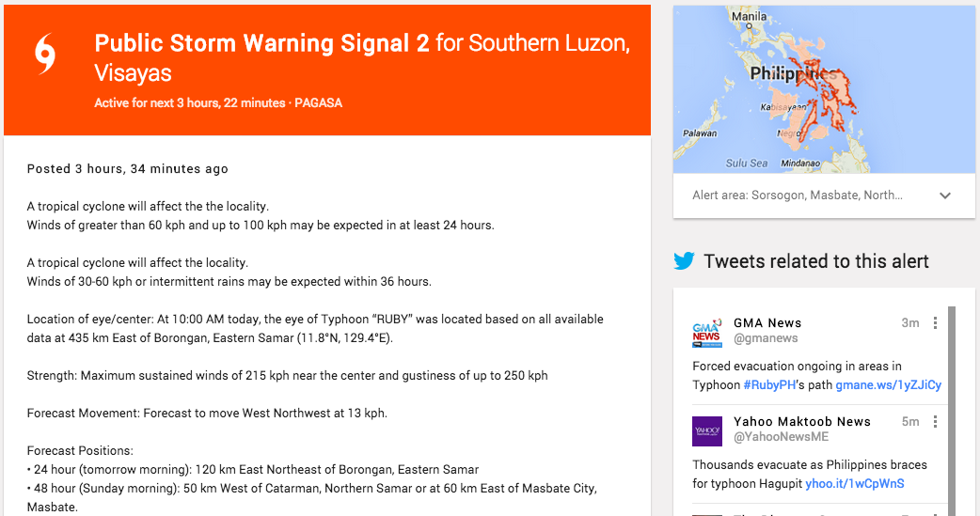Click the GMA News logo avatar
Image resolution: width=980 pixels, height=516 pixels.
click(707, 332)
